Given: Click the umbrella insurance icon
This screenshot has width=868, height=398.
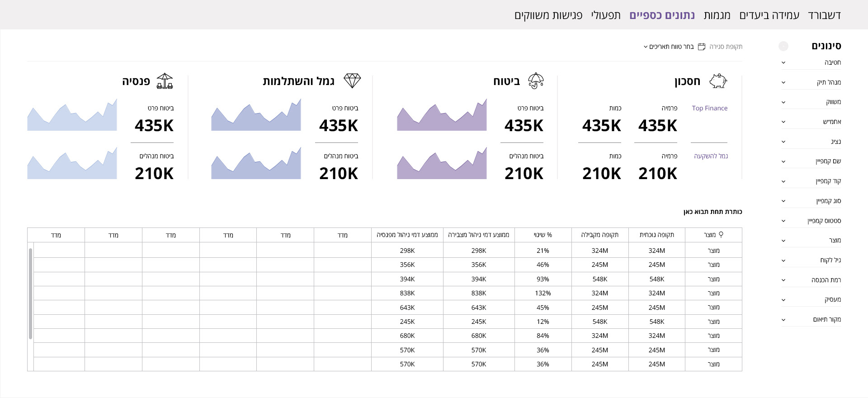Looking at the screenshot, I should click(536, 81).
